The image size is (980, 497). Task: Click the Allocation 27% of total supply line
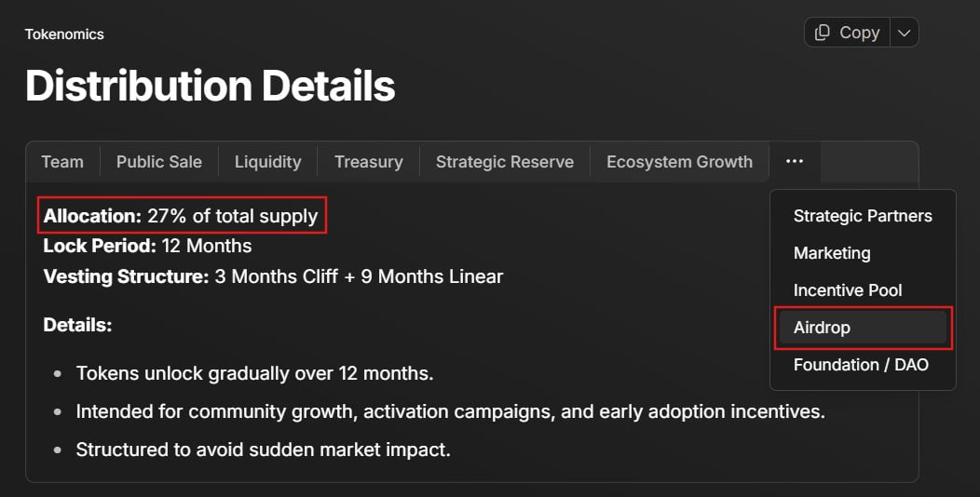(x=181, y=216)
